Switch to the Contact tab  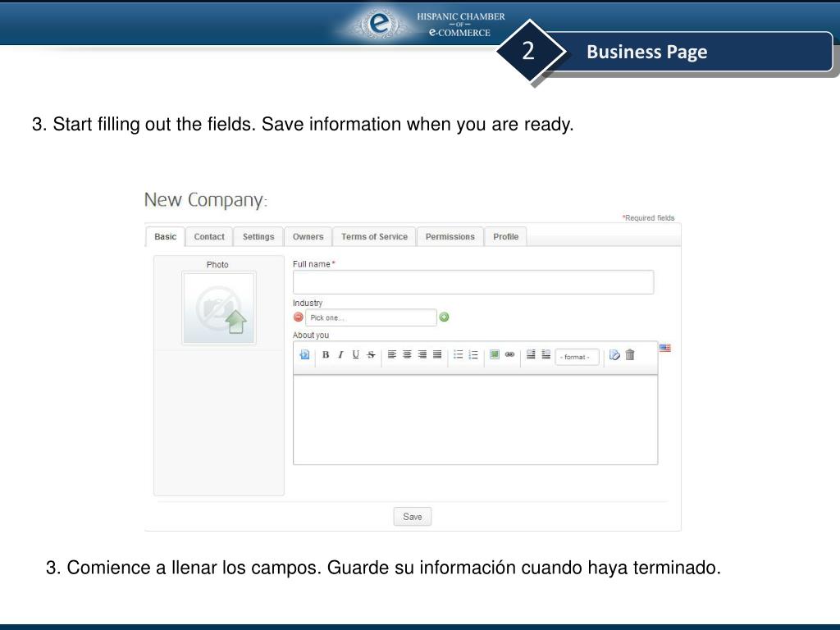(209, 237)
